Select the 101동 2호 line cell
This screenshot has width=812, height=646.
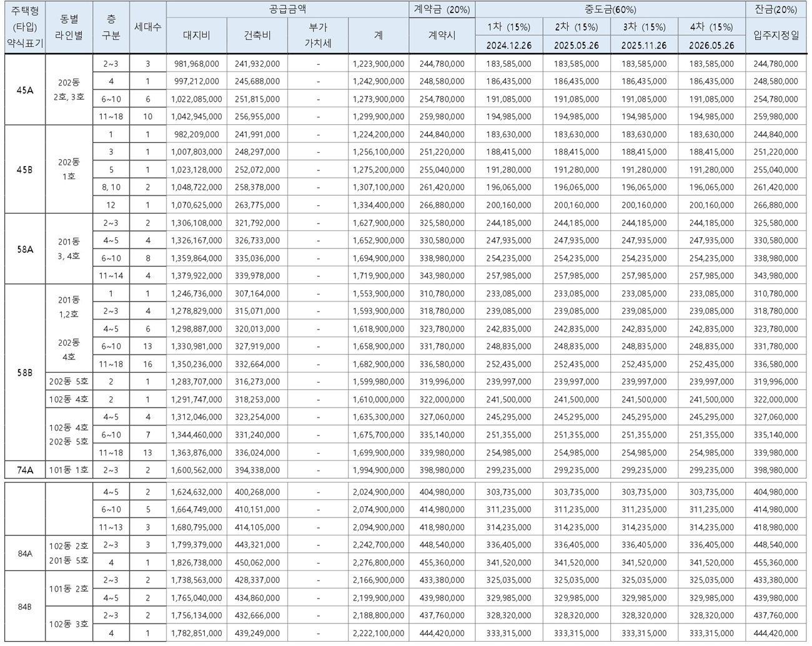69,589
